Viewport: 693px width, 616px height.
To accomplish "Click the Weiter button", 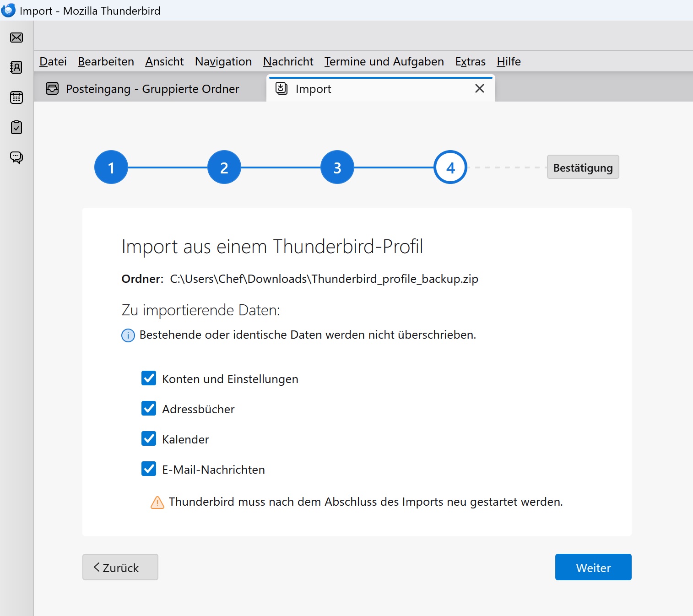I will [593, 567].
